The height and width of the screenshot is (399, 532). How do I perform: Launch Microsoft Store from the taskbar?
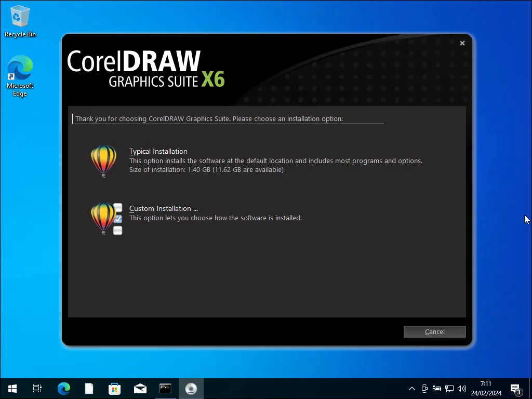(114, 388)
